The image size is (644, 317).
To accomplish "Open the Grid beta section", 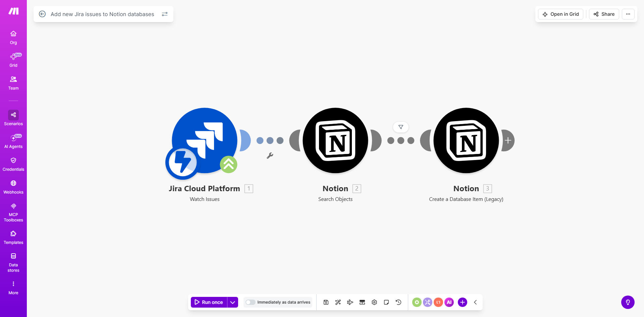I will (x=13, y=60).
